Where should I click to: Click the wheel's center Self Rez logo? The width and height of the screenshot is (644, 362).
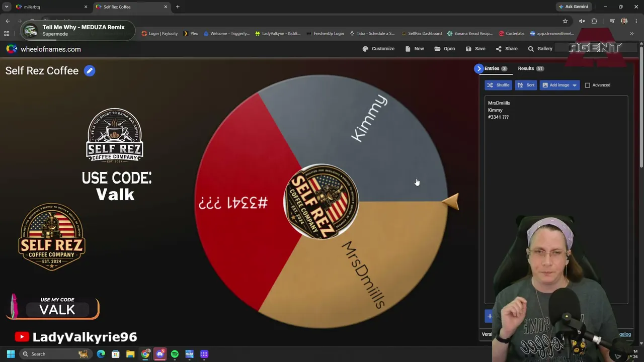tap(321, 201)
